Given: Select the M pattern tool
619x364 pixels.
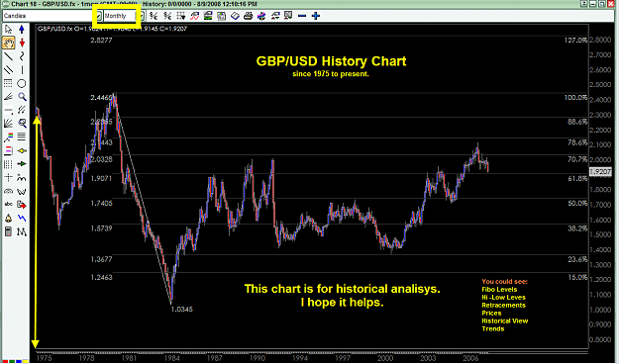Looking at the screenshot, I should point(22,231).
